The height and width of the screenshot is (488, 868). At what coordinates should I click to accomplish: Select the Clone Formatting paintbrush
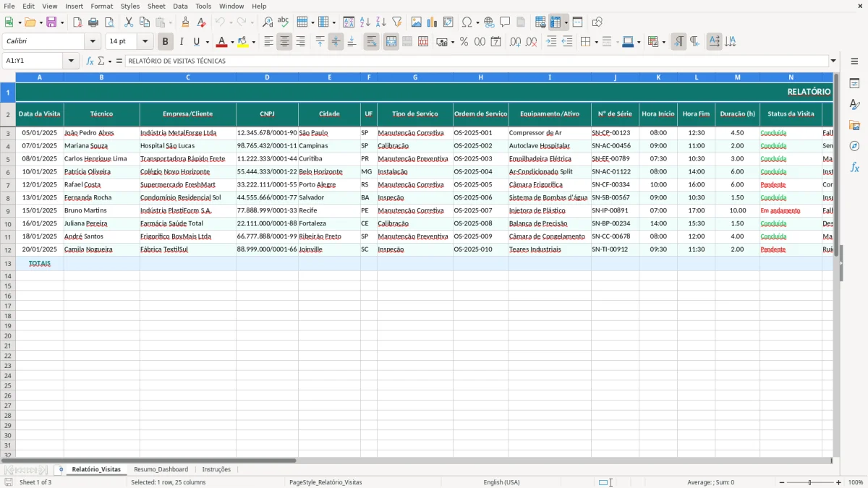(186, 22)
